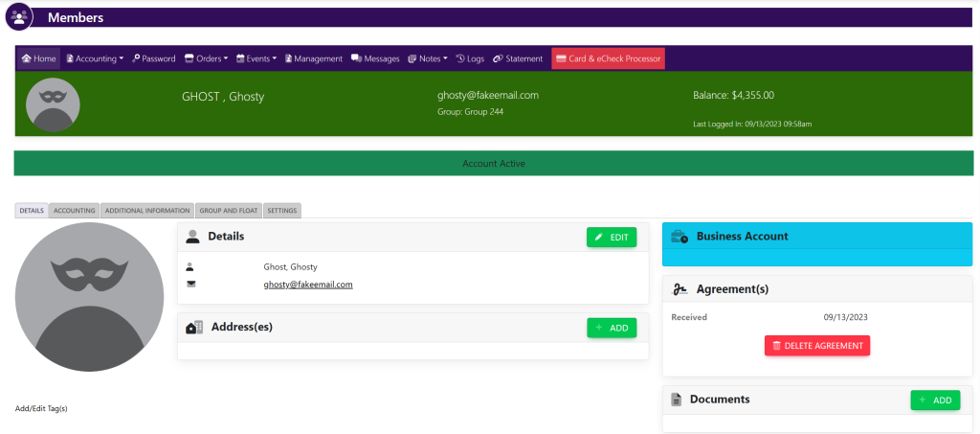Click the Messages chat bubble icon
This screenshot has width=980, height=434.
356,58
